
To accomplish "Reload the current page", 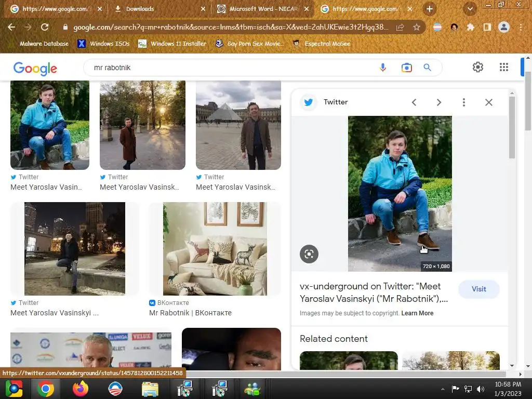I will [45, 27].
